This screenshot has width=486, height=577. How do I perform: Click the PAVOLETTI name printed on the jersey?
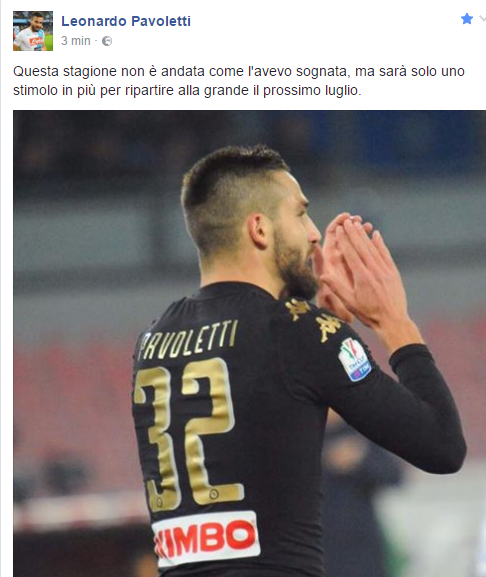click(188, 340)
